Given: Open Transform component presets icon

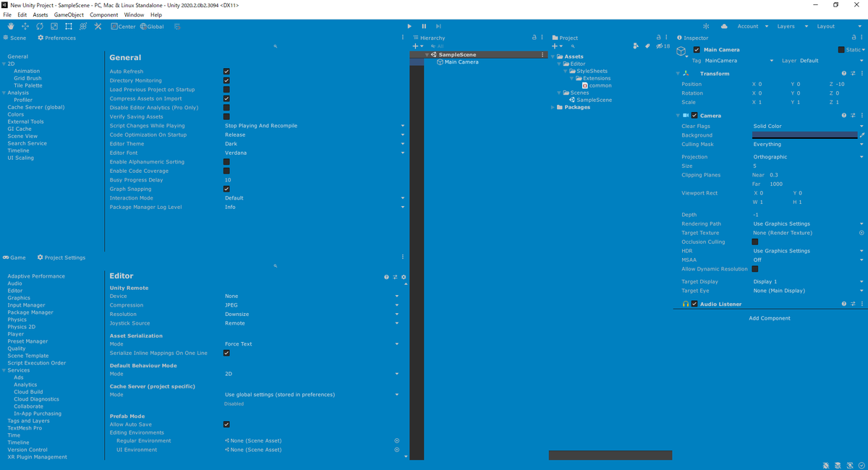Looking at the screenshot, I should click(x=853, y=74).
